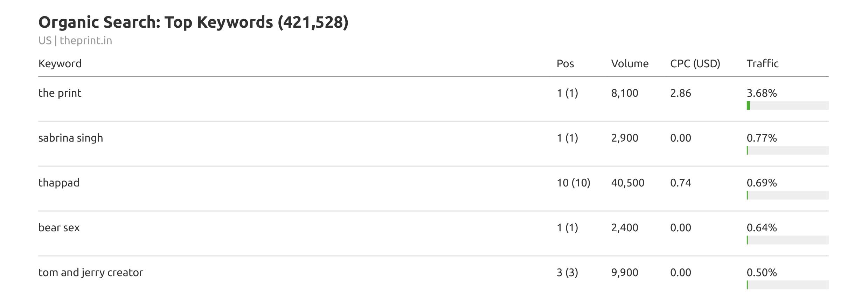Click the 'US | theprint.in' subtitle

point(75,41)
